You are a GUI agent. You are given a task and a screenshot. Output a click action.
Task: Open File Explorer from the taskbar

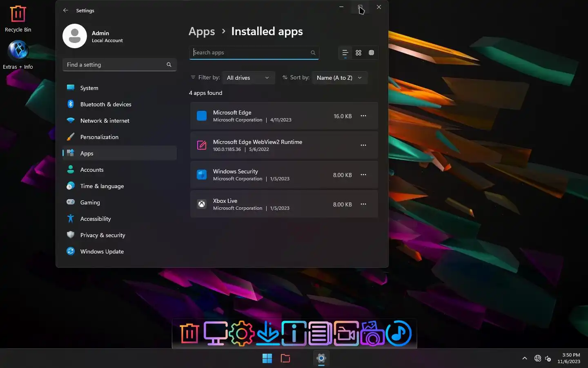[285, 359]
